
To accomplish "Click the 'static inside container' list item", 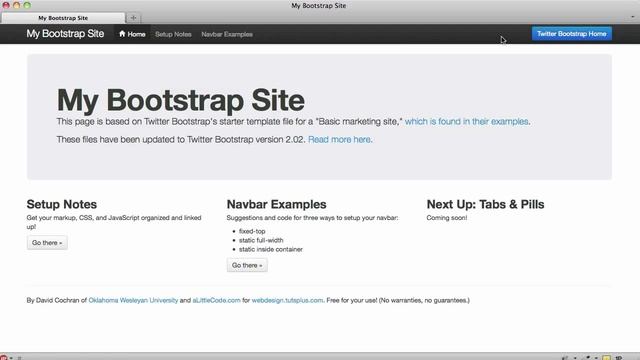I will pos(271,249).
